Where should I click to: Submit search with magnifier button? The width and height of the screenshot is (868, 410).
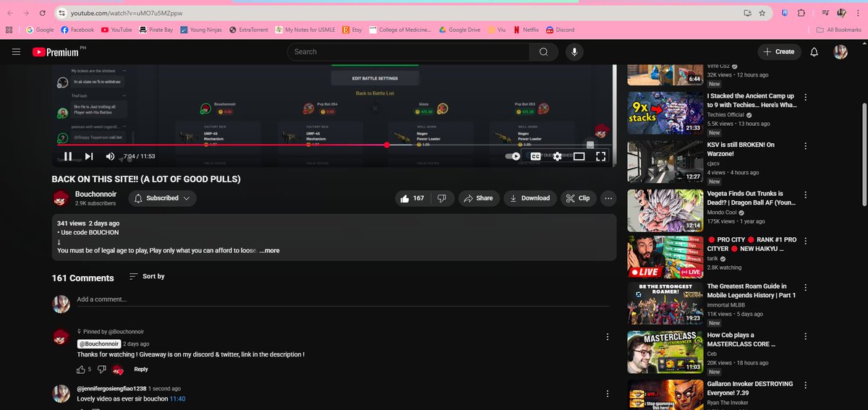pyautogui.click(x=543, y=52)
